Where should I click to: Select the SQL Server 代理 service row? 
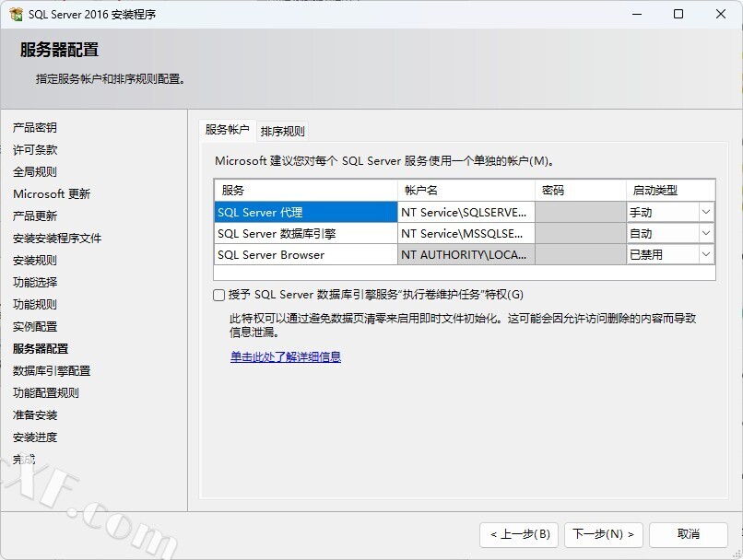coord(306,212)
